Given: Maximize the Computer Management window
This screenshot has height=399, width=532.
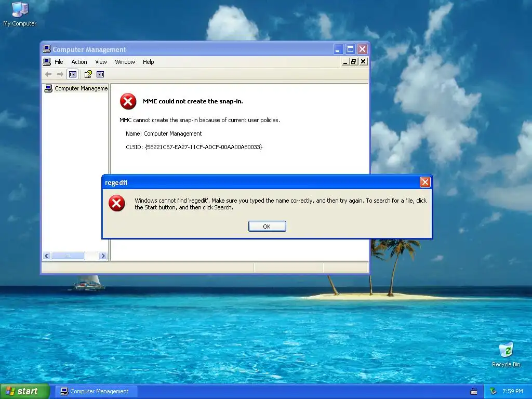Looking at the screenshot, I should click(350, 49).
